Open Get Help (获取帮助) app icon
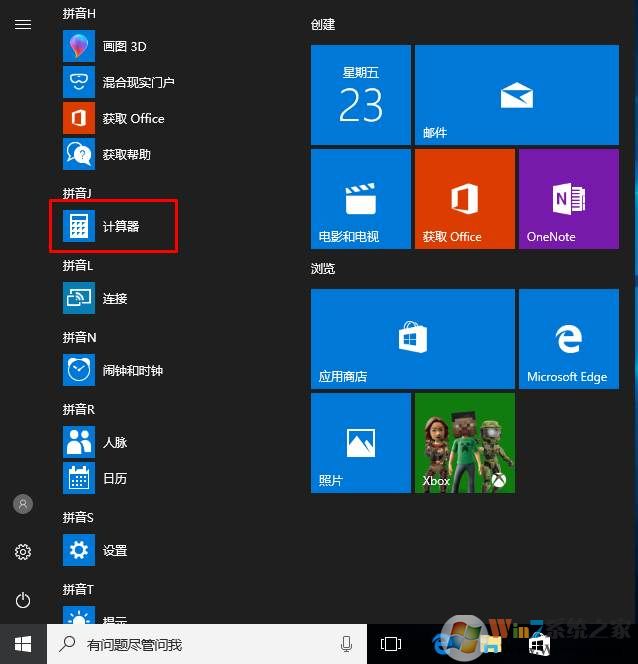 click(x=79, y=154)
